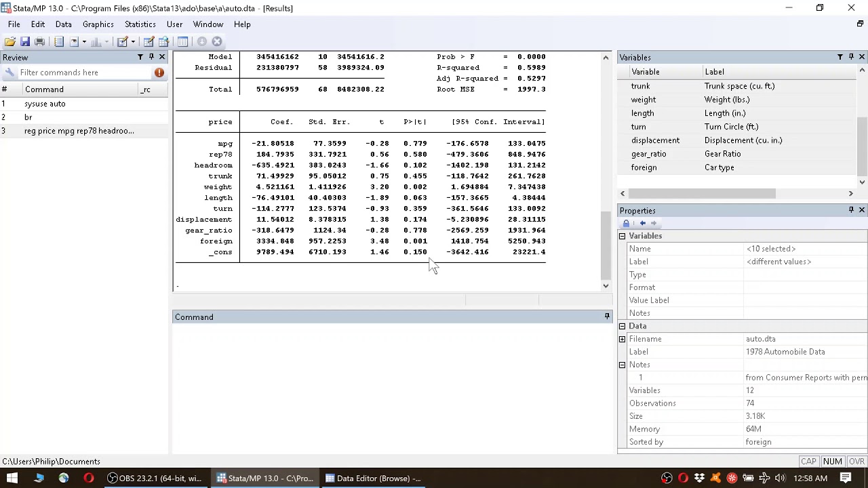Toggle the pin on the Command window
868x488 pixels.
coord(607,317)
